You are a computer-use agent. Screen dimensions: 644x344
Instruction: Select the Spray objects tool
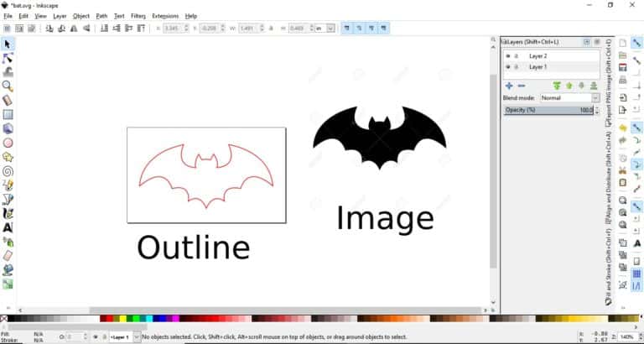[x=8, y=242]
